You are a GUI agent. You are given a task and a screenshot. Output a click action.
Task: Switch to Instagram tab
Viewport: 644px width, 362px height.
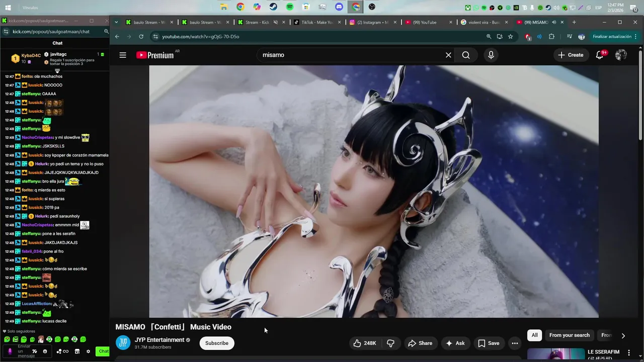pos(373,22)
